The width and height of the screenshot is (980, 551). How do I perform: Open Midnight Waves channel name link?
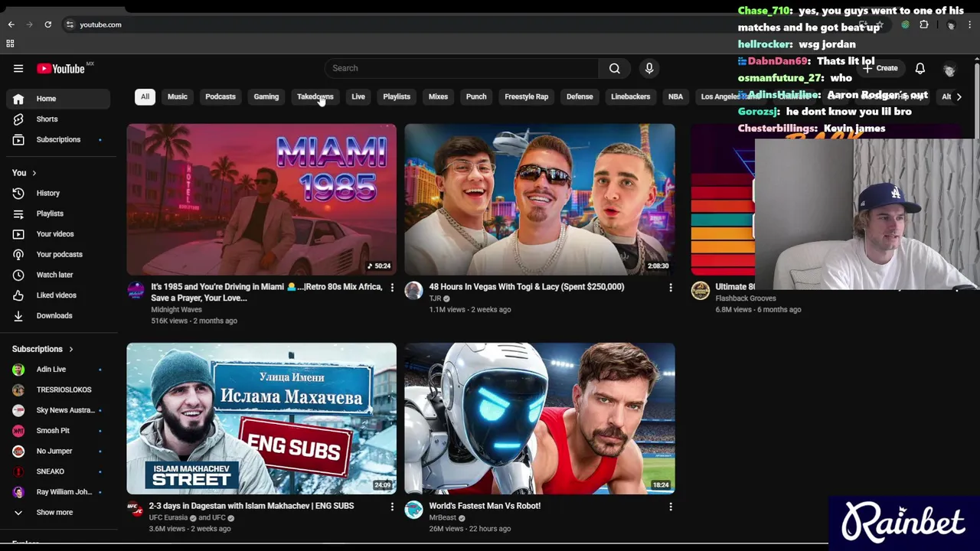176,310
